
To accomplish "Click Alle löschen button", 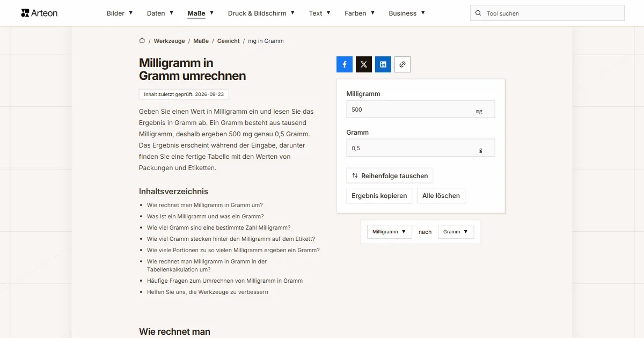I will pyautogui.click(x=441, y=195).
